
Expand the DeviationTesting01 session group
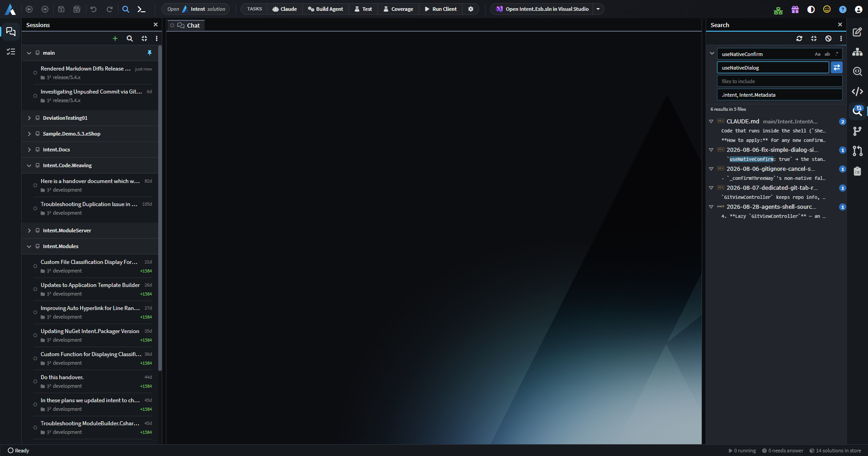[x=29, y=118]
